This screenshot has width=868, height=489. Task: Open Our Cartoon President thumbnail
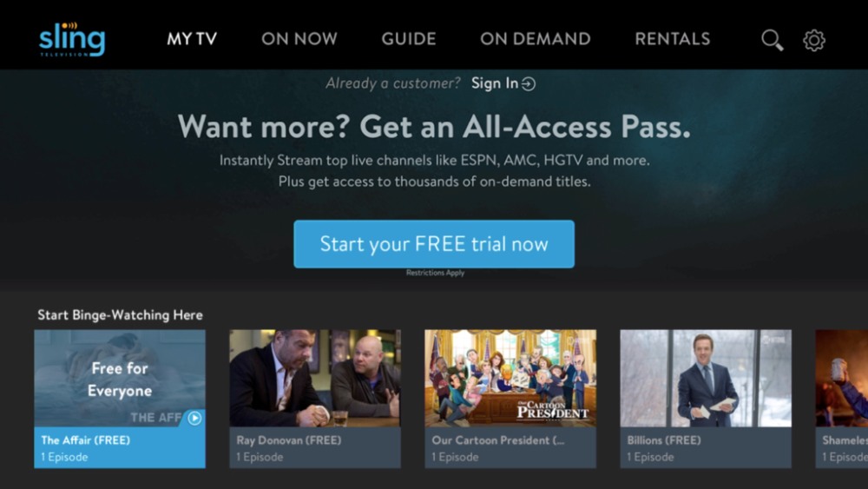click(x=510, y=378)
